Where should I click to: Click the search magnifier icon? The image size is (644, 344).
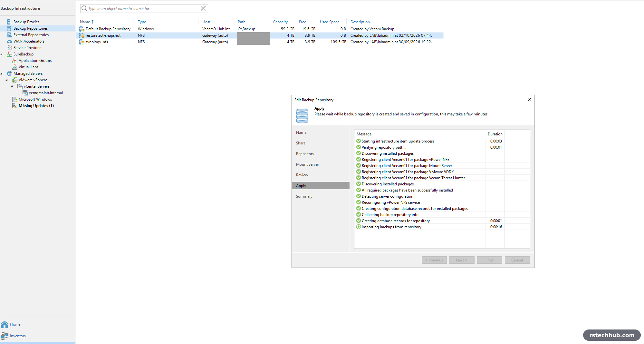(84, 8)
